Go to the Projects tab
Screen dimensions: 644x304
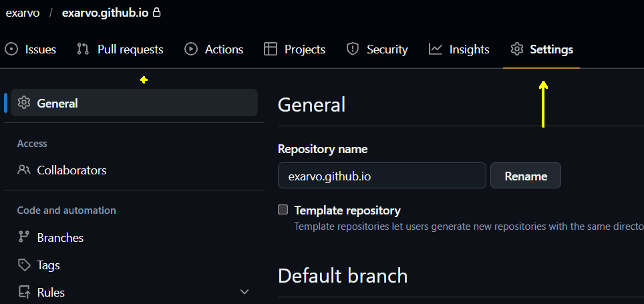tap(295, 49)
